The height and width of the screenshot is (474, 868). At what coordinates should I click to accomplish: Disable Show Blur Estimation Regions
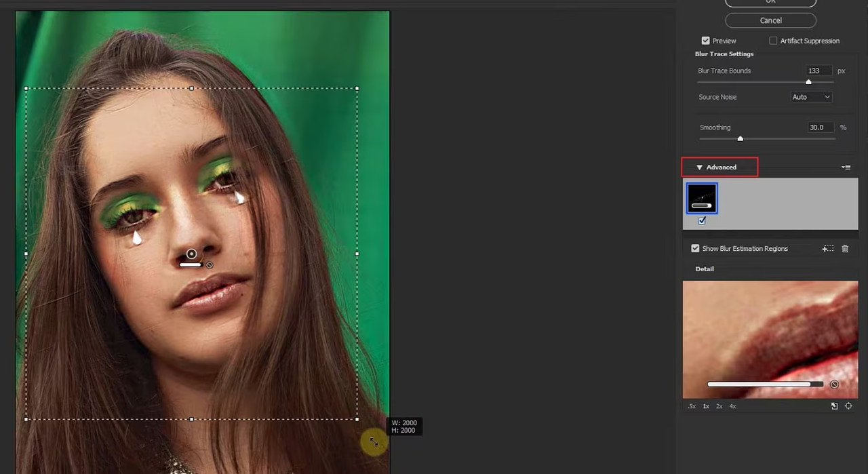pos(695,248)
